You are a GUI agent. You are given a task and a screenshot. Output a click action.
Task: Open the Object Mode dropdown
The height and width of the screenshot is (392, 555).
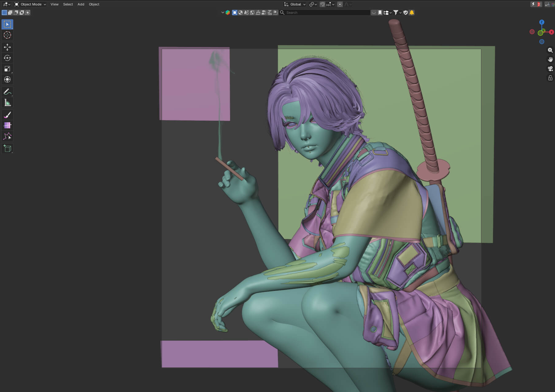pyautogui.click(x=30, y=4)
